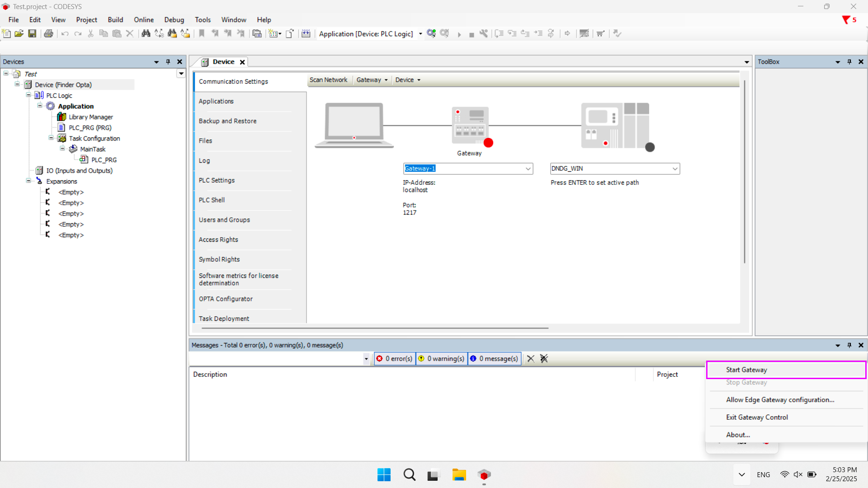Click the Find binoculars toolbar icon
Viewport: 868px width, 488px height.
coord(146,33)
